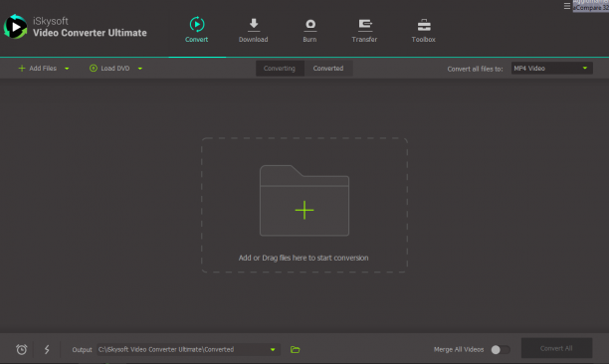Open the scheduler alarm clock icon
609x364 pixels.
[x=21, y=349]
